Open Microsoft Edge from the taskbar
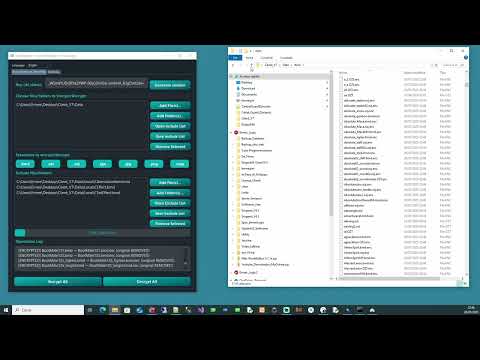This screenshot has height=360, width=480. [x=102, y=310]
